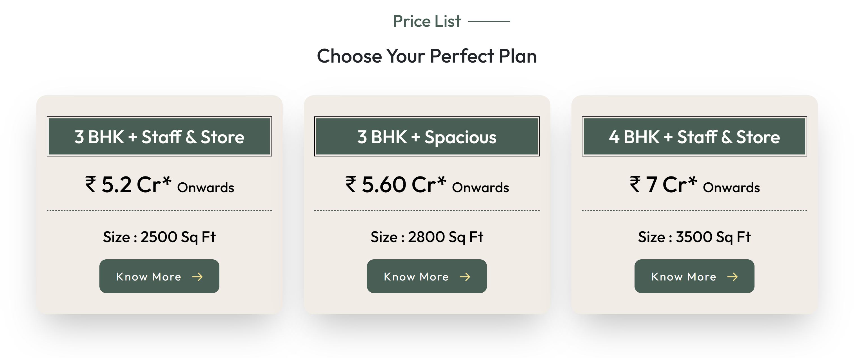Viewport: 868px width, 358px height.
Task: Select the 3 BHK + Spacious header
Action: click(x=427, y=137)
